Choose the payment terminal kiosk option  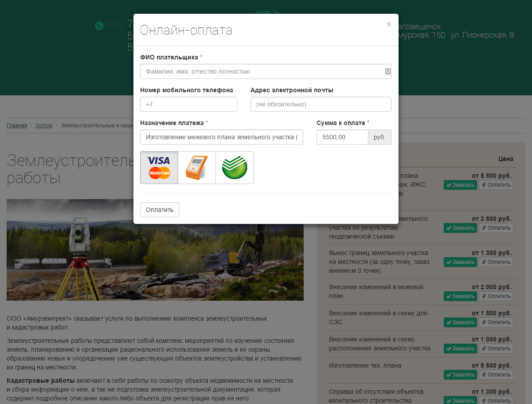coord(197,168)
